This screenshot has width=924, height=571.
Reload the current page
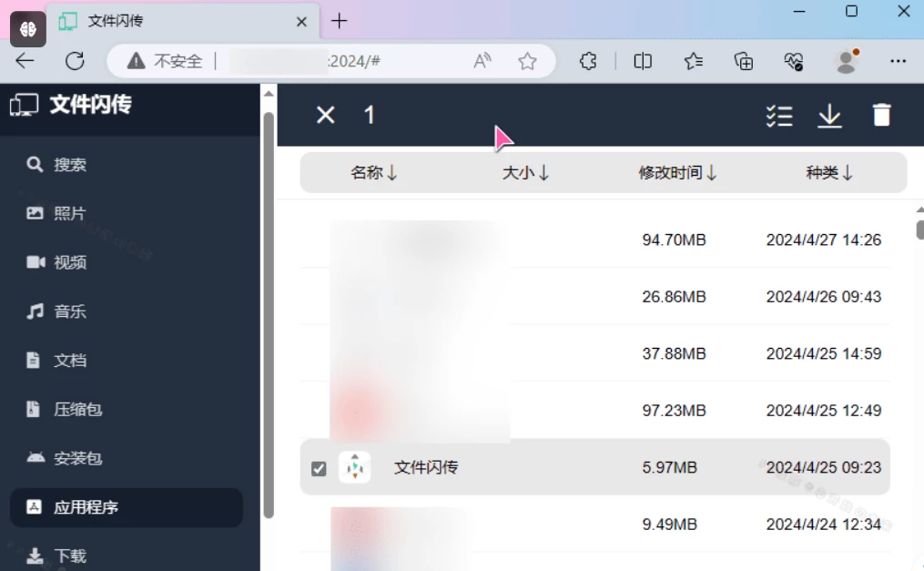coord(75,61)
